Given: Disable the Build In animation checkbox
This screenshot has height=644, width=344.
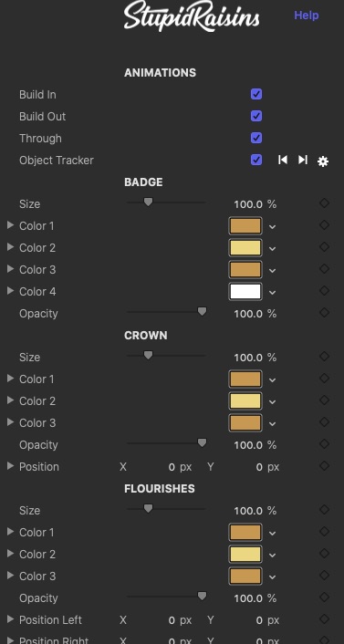Looking at the screenshot, I should (x=256, y=95).
